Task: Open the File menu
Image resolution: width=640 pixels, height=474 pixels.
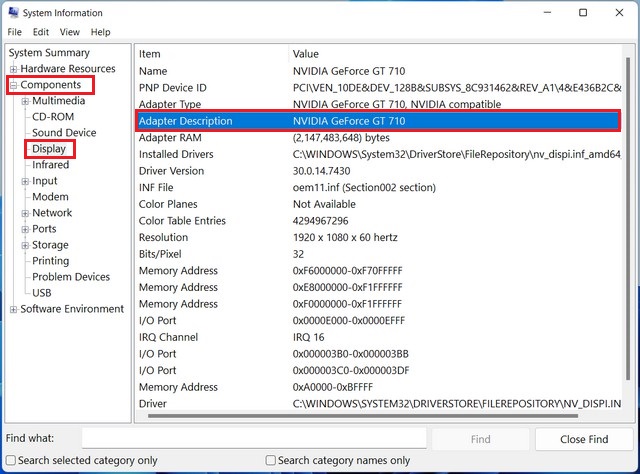Action: click(x=15, y=32)
